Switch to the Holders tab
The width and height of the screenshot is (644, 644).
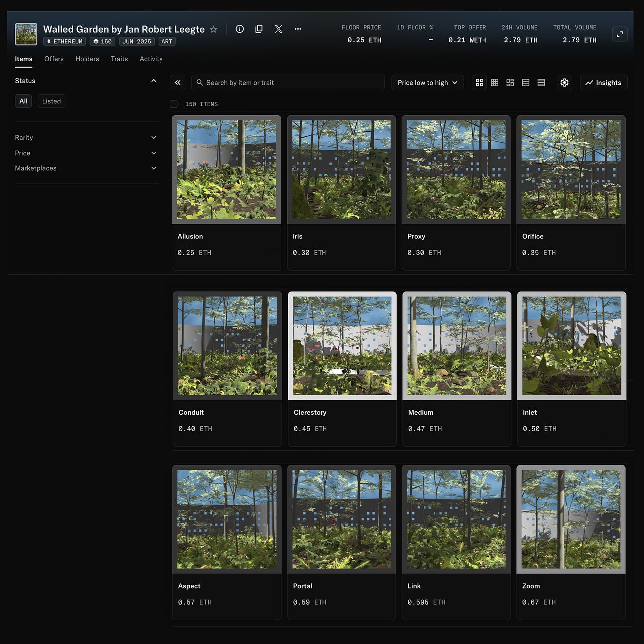click(87, 59)
